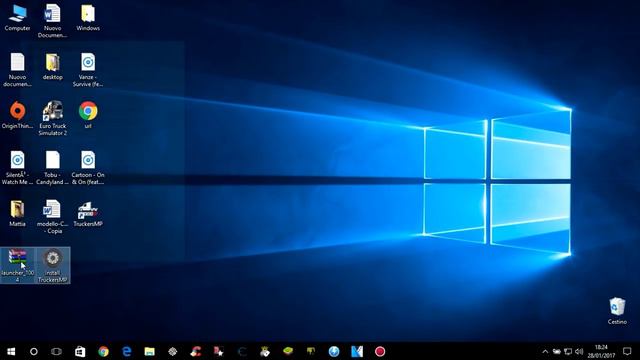
Task: Open the Action Center notifications
Action: (x=627, y=351)
